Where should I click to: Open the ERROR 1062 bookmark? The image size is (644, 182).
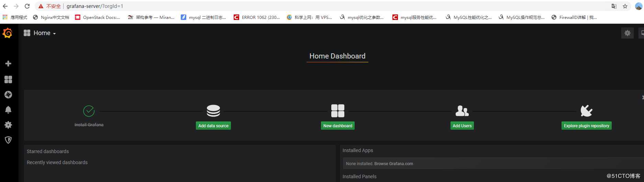point(257,17)
